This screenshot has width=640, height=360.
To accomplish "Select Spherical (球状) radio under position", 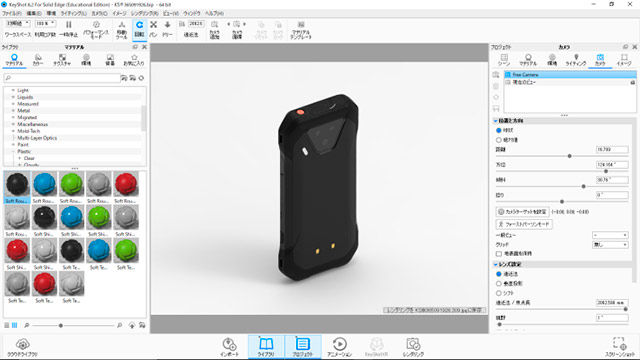I will click(498, 130).
